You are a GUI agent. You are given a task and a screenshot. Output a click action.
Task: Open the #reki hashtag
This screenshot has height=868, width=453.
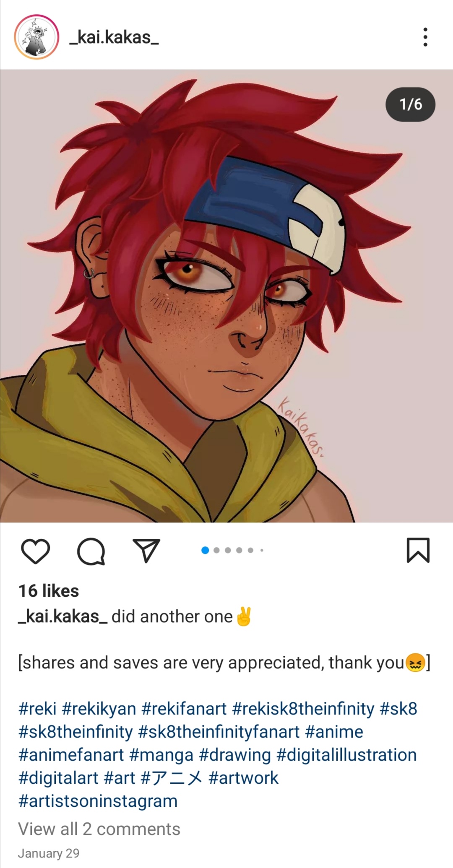(x=37, y=709)
